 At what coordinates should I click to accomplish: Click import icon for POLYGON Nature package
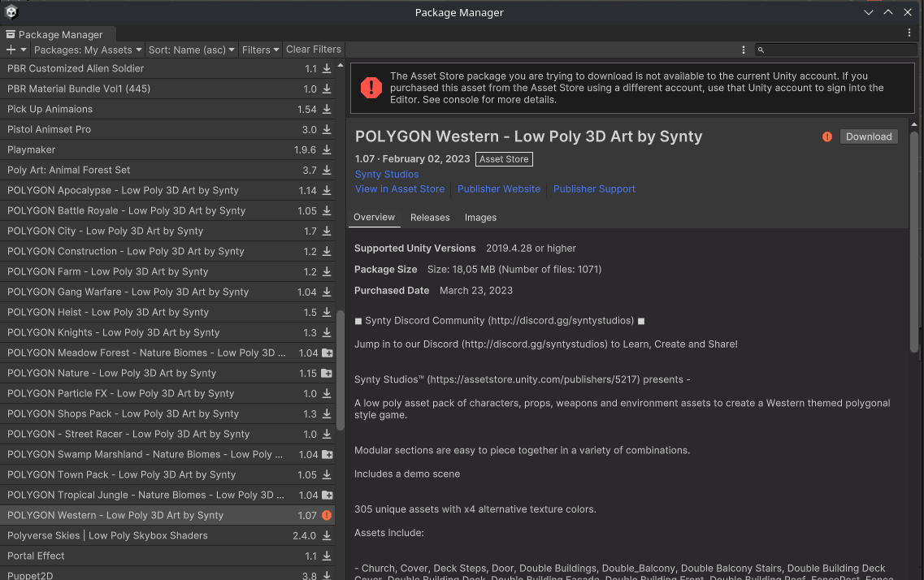click(327, 374)
